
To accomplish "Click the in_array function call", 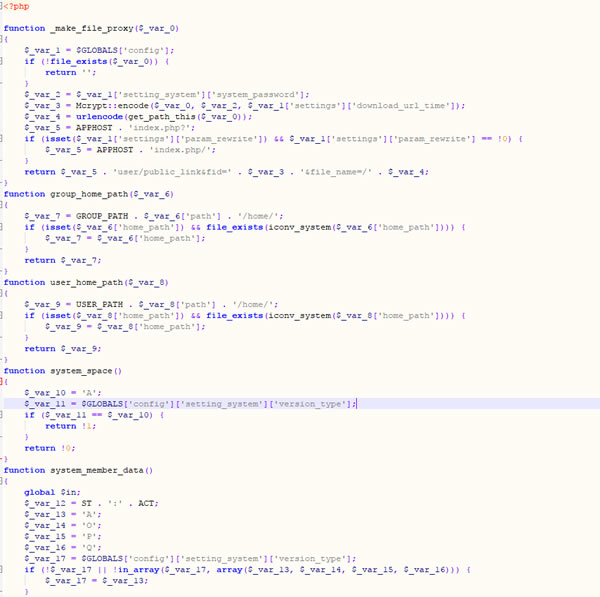I will point(139,570).
